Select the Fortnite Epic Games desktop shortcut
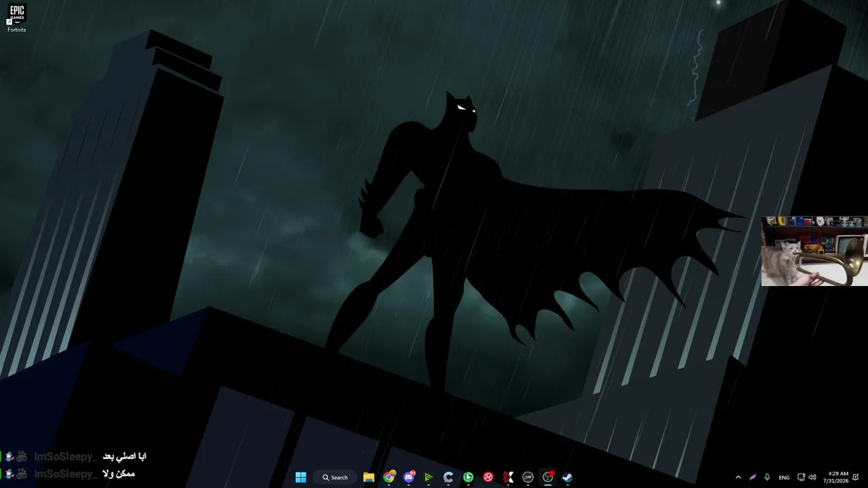This screenshot has width=868, height=488. (x=17, y=18)
